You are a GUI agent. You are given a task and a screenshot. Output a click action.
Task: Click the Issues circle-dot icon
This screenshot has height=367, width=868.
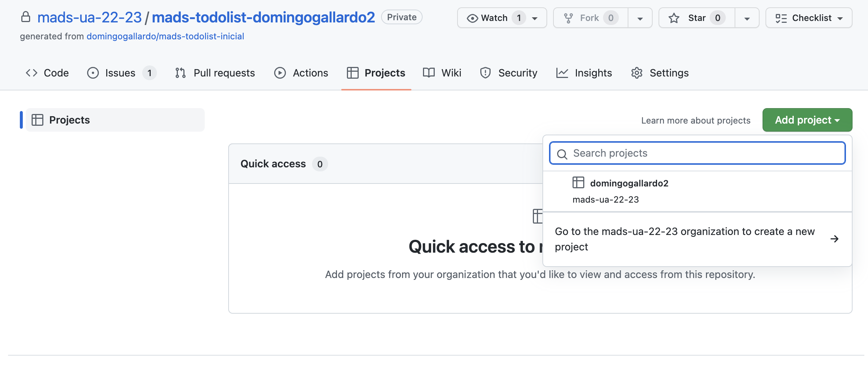pyautogui.click(x=93, y=73)
